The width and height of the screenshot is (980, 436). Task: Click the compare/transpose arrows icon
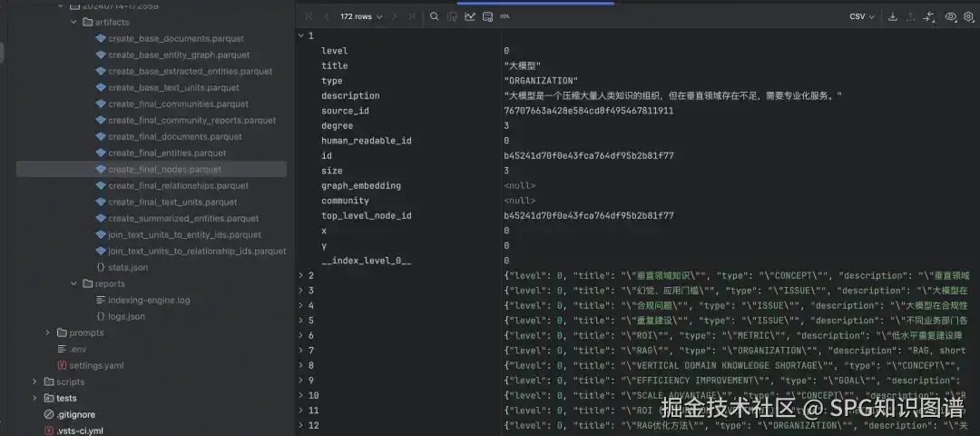[x=928, y=17]
